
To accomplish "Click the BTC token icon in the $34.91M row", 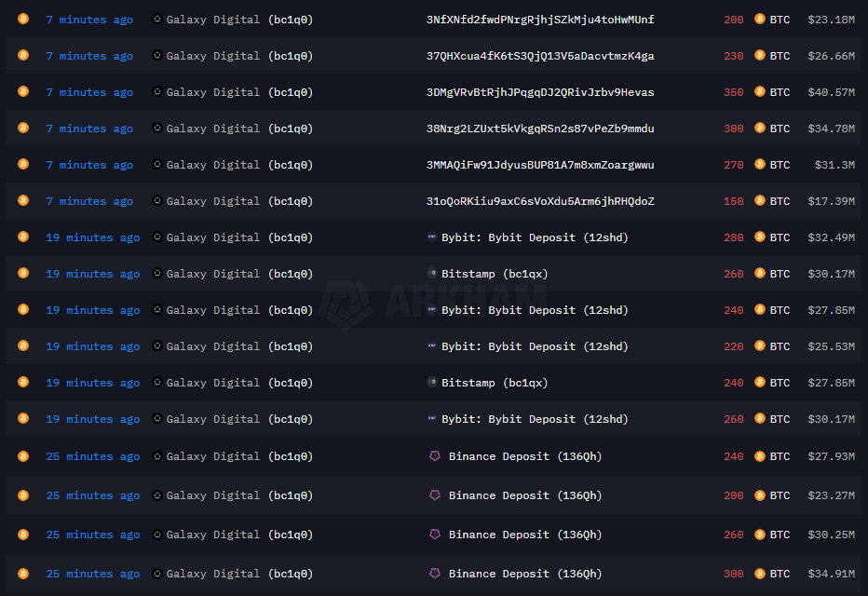I will (760, 574).
